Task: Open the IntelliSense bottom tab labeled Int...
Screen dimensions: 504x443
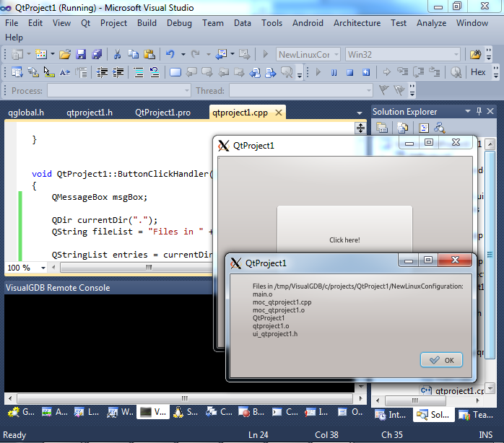Action: [x=391, y=415]
